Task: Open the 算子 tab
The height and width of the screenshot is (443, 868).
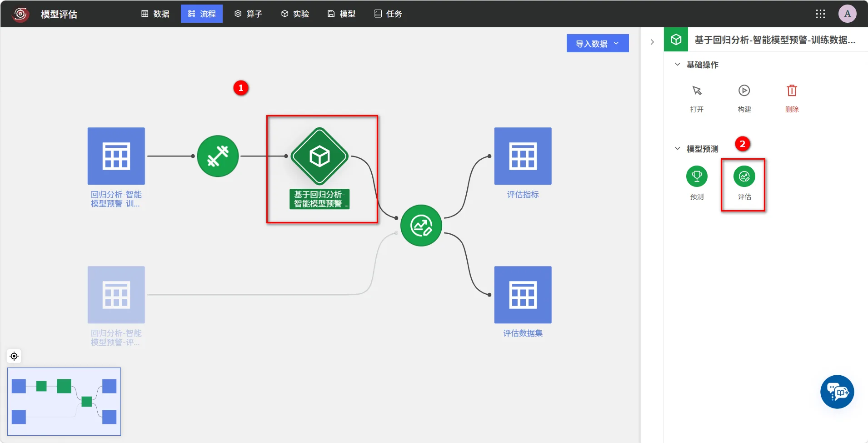Action: (x=248, y=14)
